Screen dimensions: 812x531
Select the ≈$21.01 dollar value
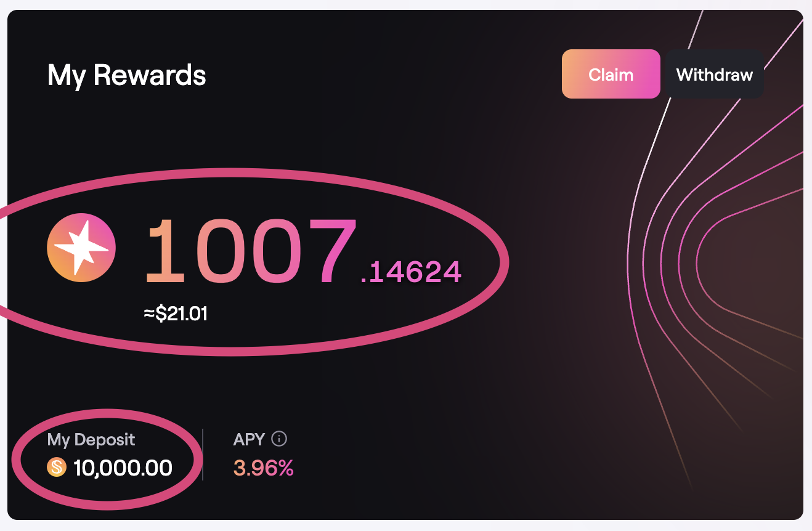[176, 314]
